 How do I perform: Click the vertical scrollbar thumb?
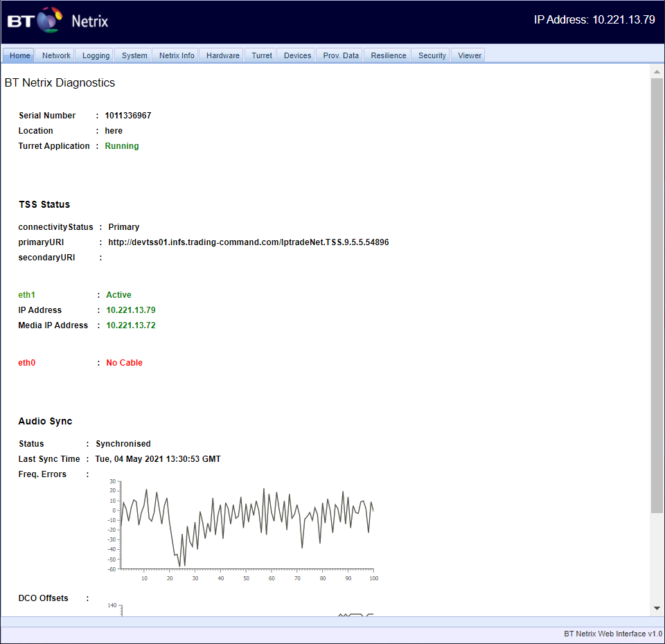(x=657, y=296)
